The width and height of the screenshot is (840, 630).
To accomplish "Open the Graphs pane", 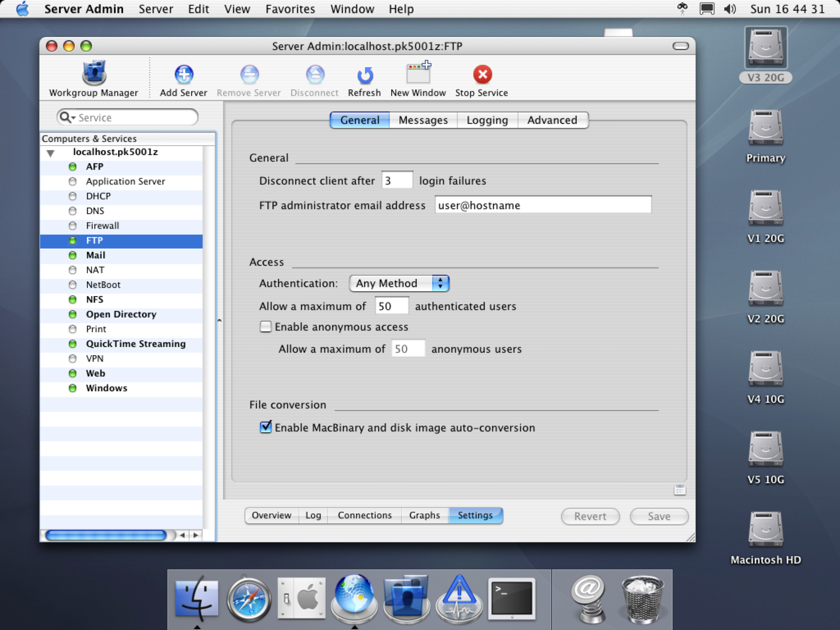I will (x=425, y=516).
